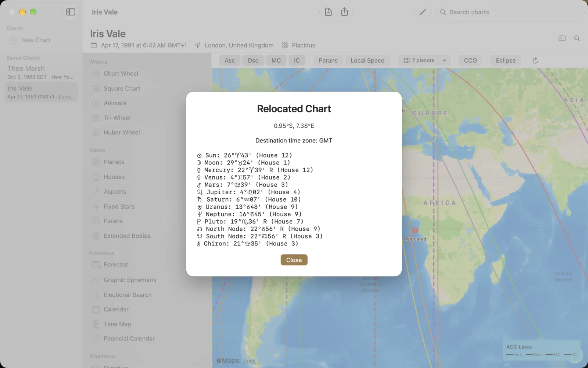Viewport: 588px width, 368px height.
Task: Create a New Chart
Action: 36,40
